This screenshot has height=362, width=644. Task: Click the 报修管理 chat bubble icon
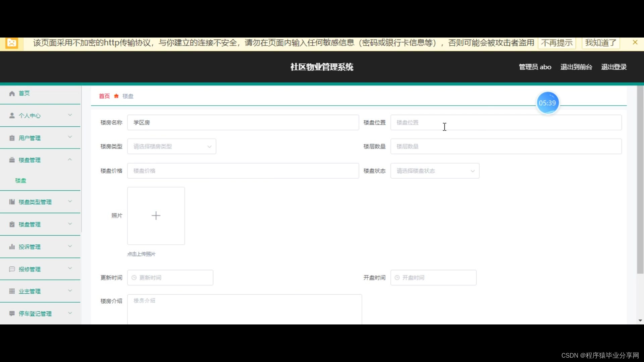(12, 269)
